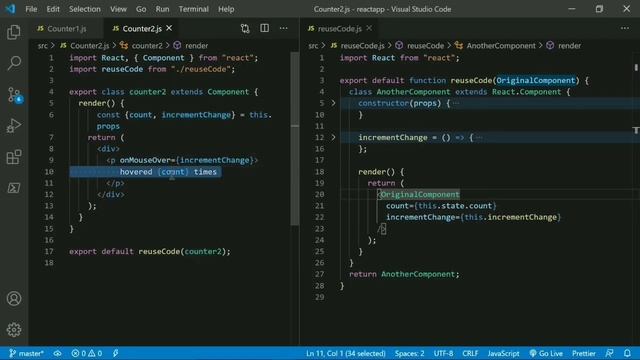Split the left editor with split icon

[x=264, y=28]
